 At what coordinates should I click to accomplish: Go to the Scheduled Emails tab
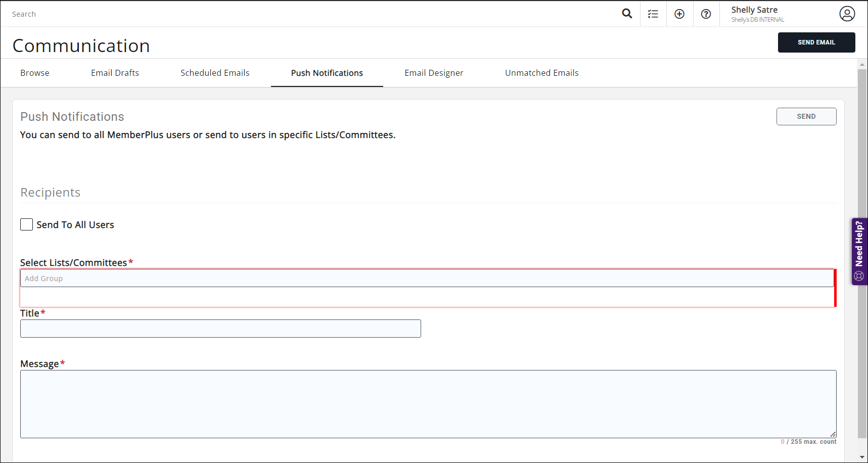coord(215,73)
